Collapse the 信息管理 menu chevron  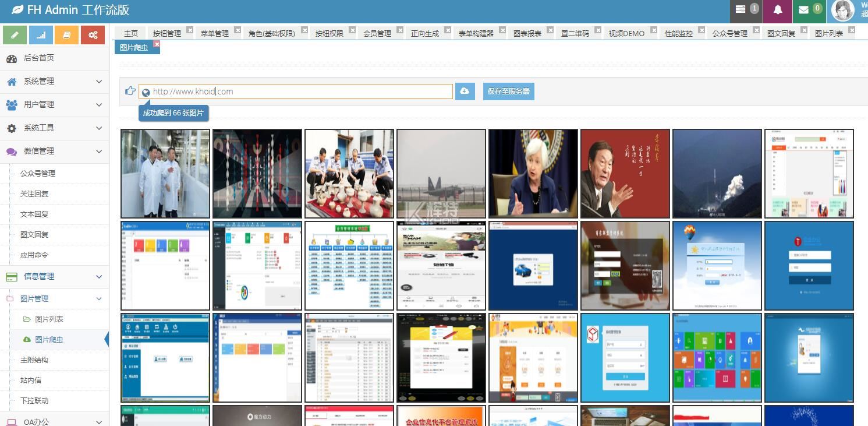coord(99,277)
